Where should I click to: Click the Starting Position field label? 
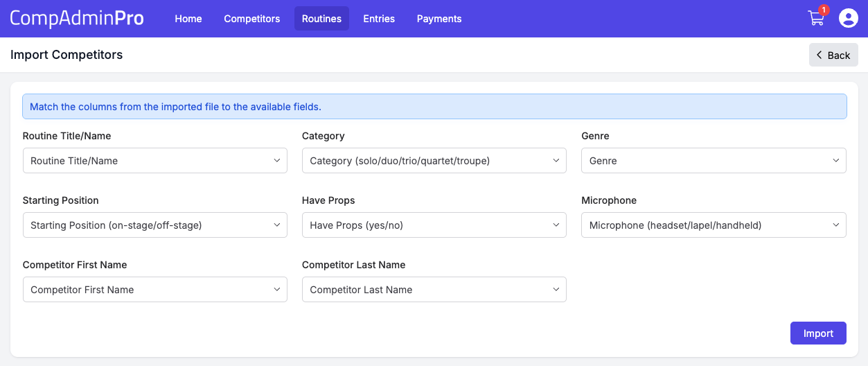coord(61,200)
